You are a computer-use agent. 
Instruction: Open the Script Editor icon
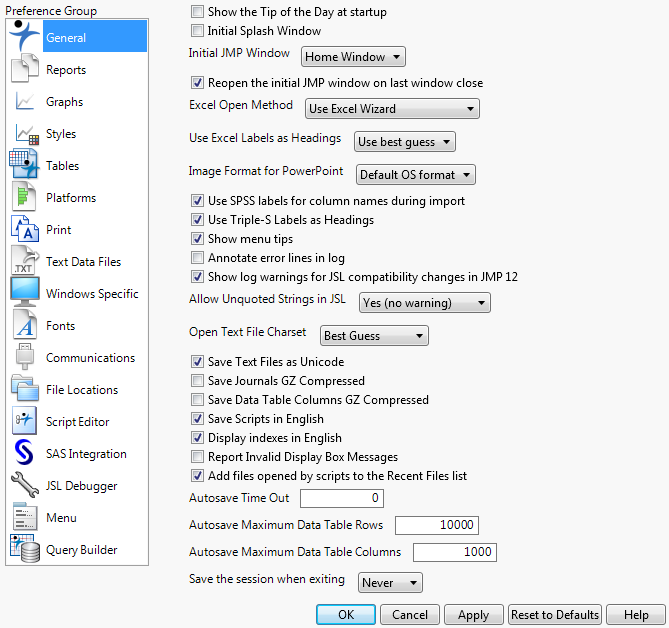click(x=24, y=421)
